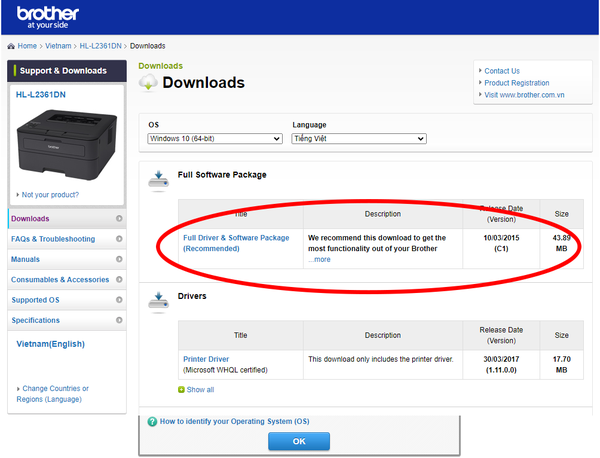Viewport: 600px width, 458px height.
Task: Click the 17.70 MB size cell
Action: [561, 365]
